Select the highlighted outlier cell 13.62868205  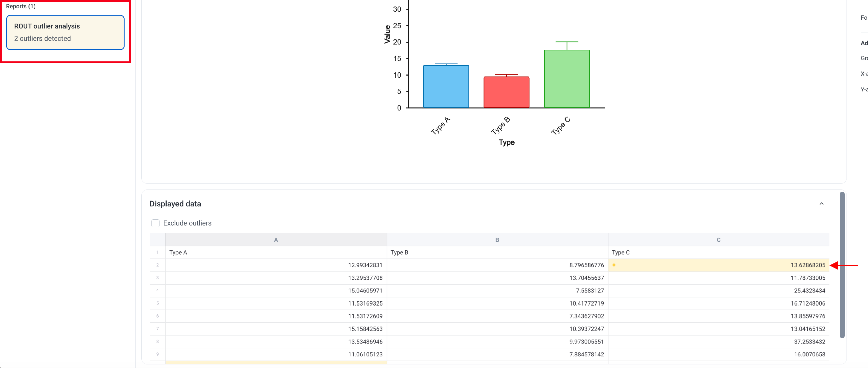(718, 265)
